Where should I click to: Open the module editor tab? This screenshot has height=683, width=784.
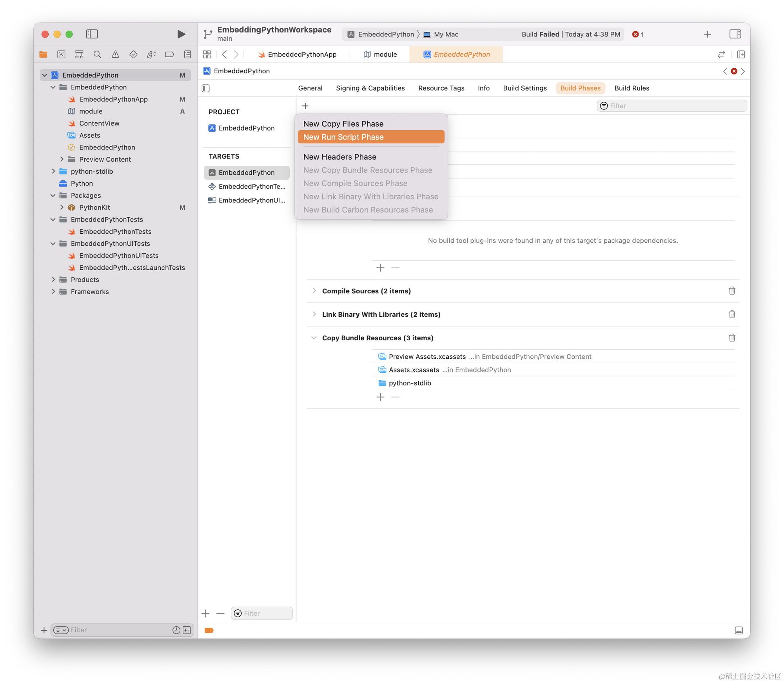[x=380, y=54]
